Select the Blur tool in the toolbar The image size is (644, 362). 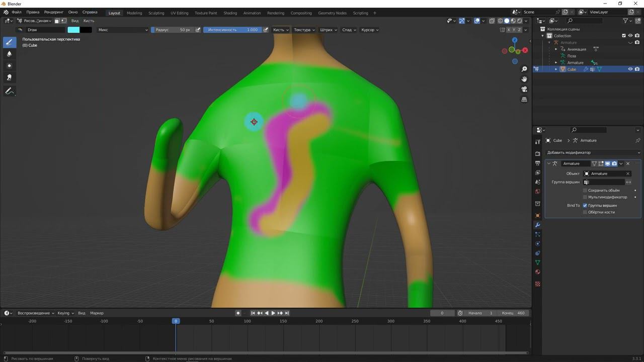[x=9, y=54]
